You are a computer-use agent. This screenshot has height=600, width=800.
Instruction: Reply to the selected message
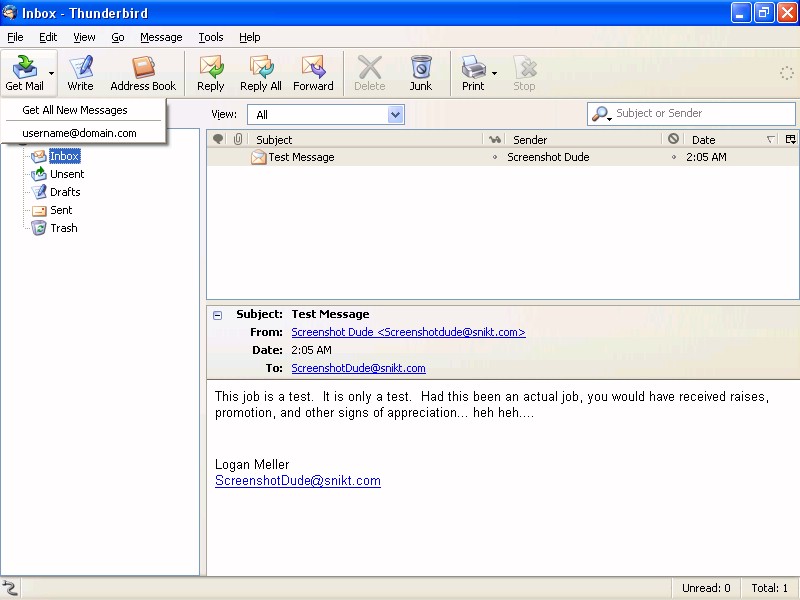(x=211, y=73)
